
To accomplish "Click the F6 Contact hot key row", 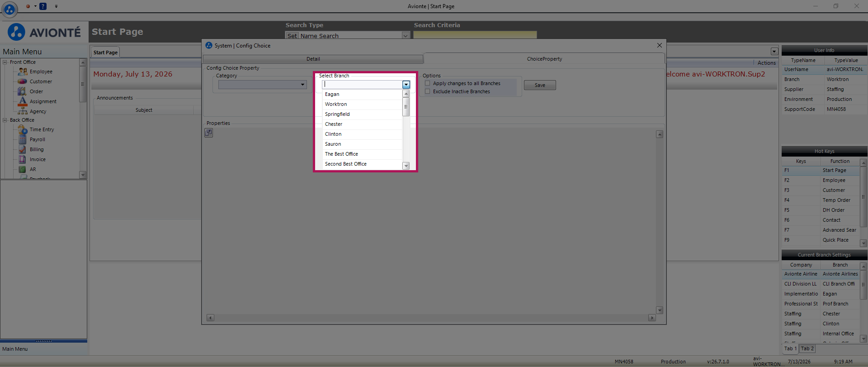I will (821, 220).
